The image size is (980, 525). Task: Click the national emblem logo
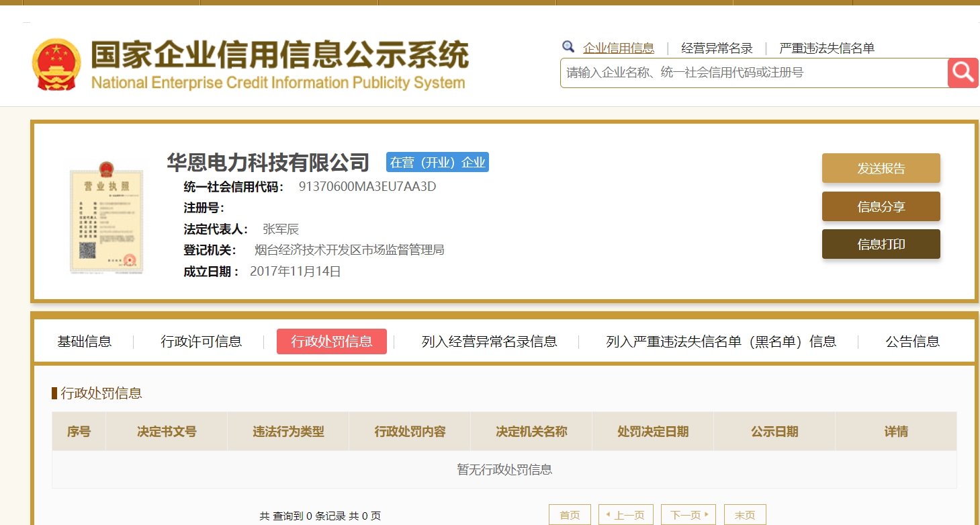pos(56,65)
